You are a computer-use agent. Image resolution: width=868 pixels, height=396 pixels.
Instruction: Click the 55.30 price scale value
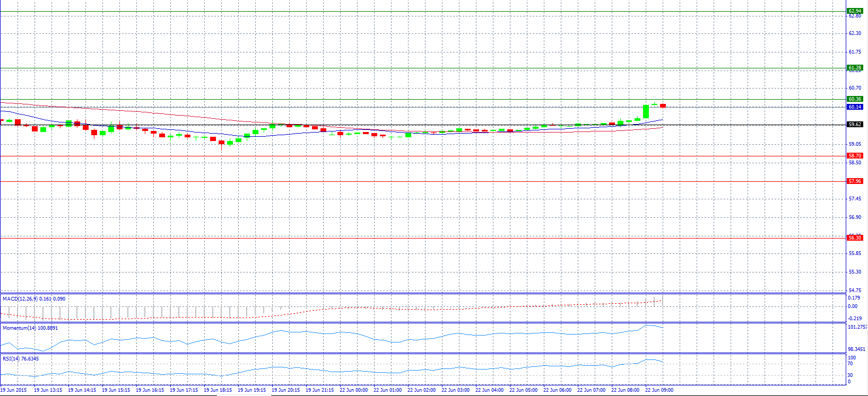coord(855,272)
